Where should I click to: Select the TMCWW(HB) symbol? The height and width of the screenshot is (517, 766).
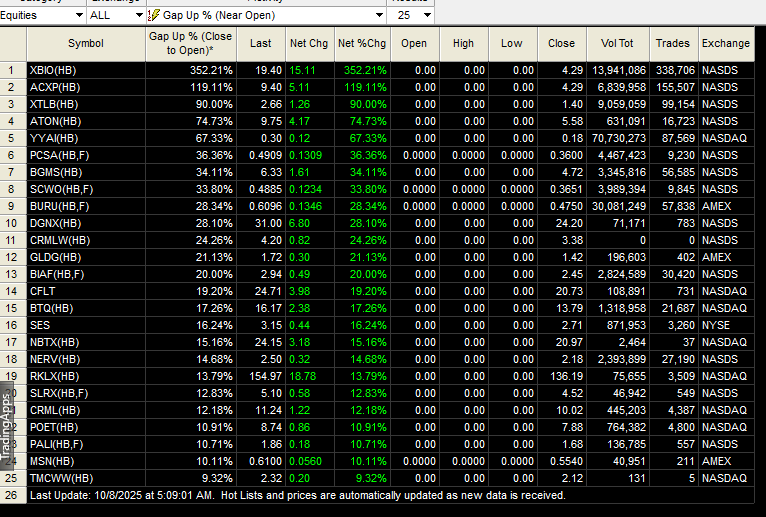point(61,478)
